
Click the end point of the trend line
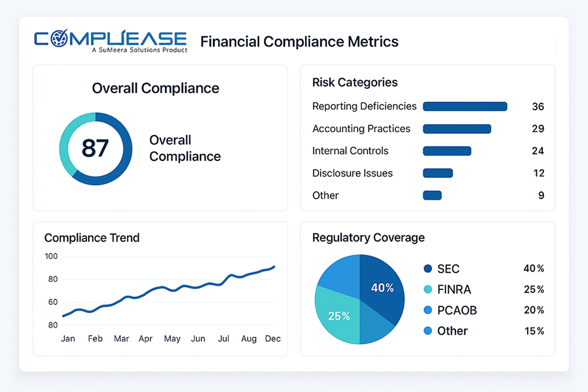coord(274,267)
